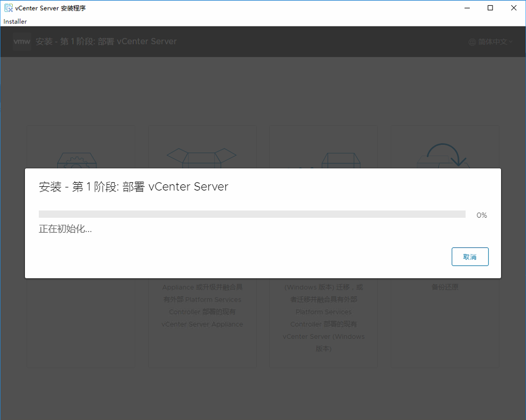Open the Installer menu

(15, 21)
